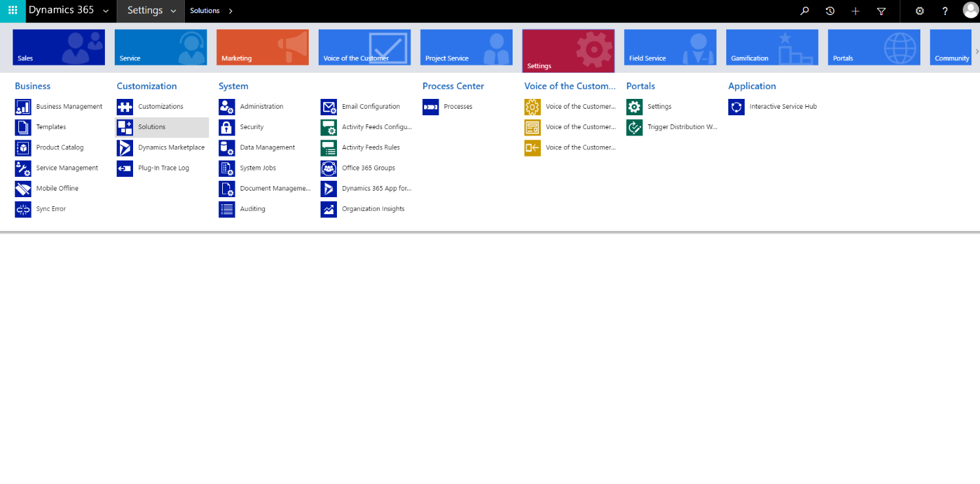Click the search magnifier icon

click(x=805, y=11)
